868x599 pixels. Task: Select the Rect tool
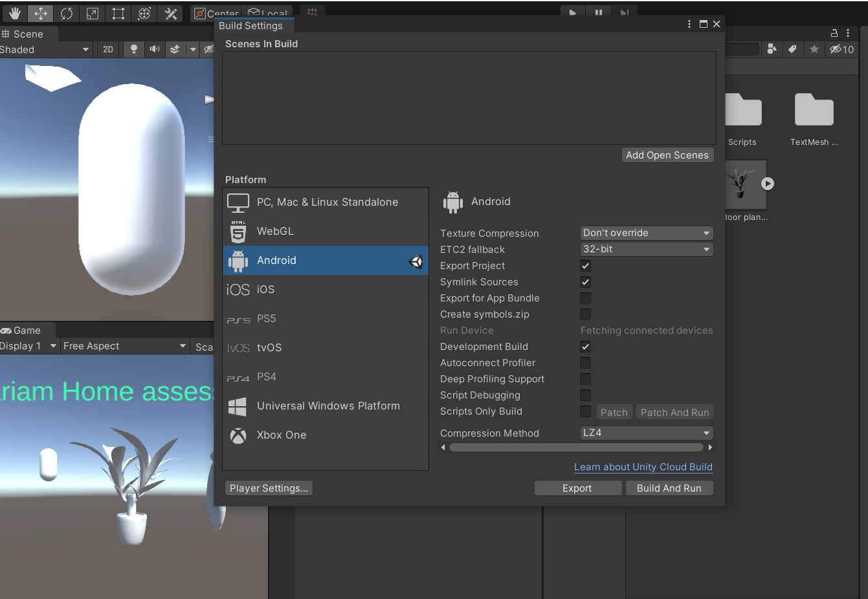[118, 14]
